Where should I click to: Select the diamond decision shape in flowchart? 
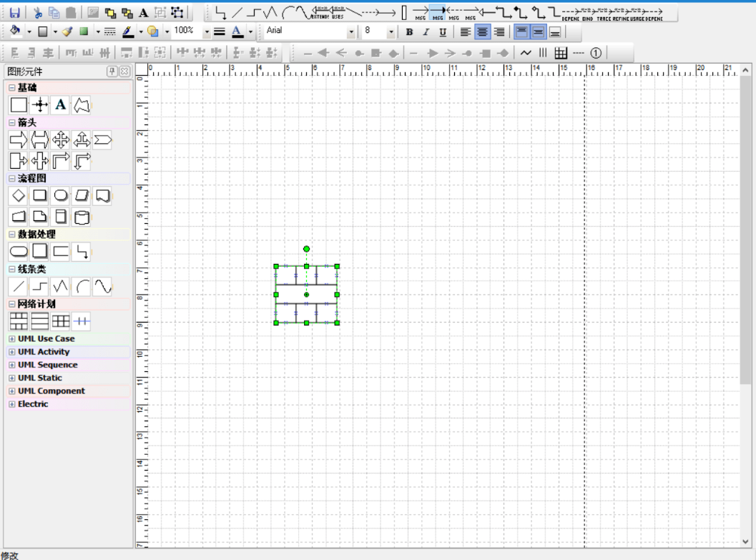[x=19, y=195]
